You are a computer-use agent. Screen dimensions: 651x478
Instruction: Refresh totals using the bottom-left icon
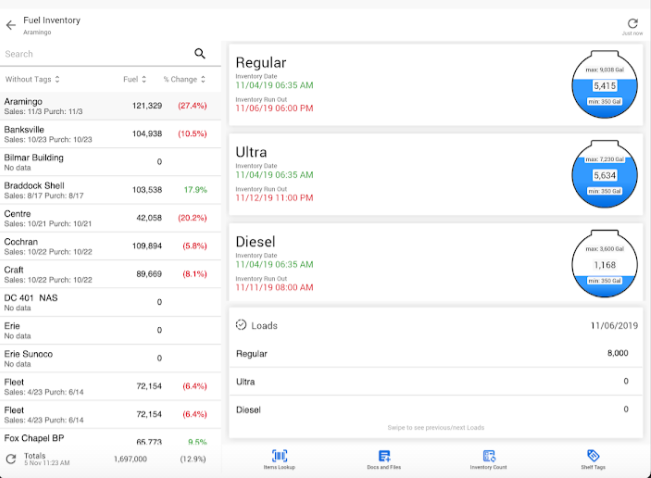point(11,458)
